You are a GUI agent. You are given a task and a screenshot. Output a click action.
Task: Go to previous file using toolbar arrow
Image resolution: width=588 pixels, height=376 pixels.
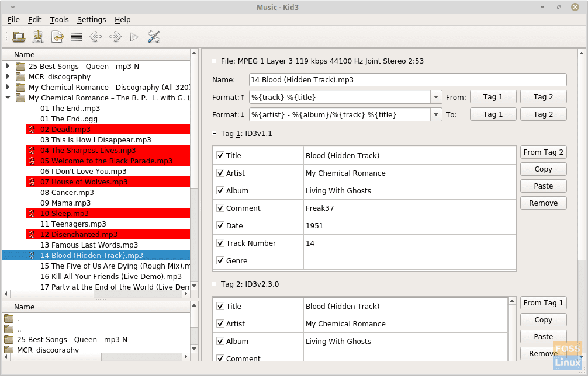pyautogui.click(x=96, y=37)
